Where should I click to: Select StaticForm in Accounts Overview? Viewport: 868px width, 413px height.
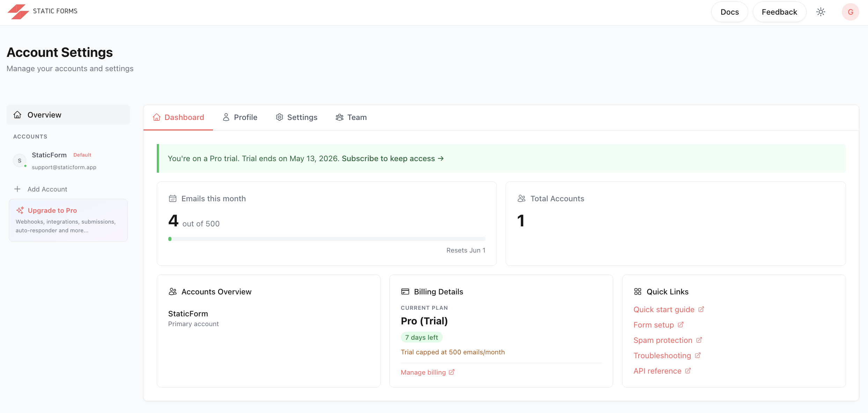tap(188, 314)
